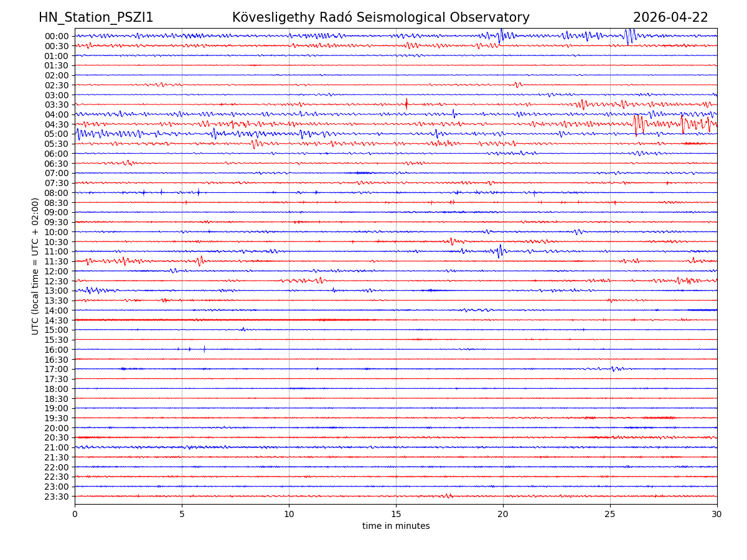Image resolution: width=747 pixels, height=560 pixels.
Task: Pick the 08:00 trace row label
Action: [57, 193]
